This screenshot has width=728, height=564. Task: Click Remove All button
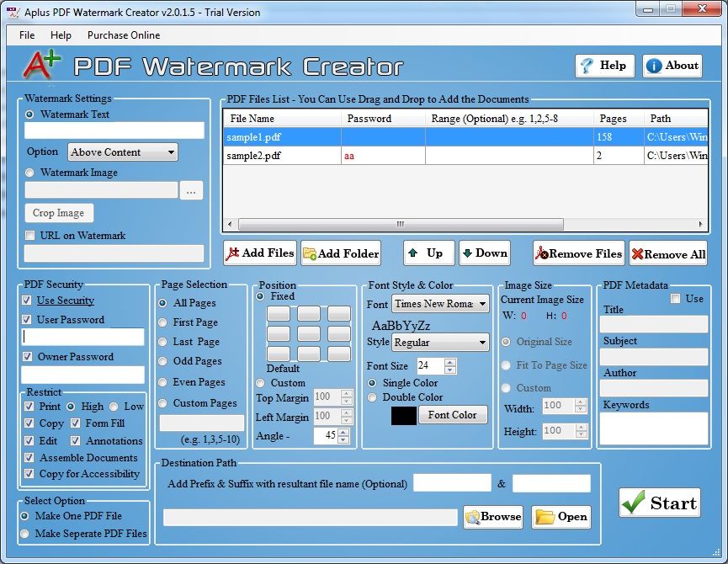(668, 253)
